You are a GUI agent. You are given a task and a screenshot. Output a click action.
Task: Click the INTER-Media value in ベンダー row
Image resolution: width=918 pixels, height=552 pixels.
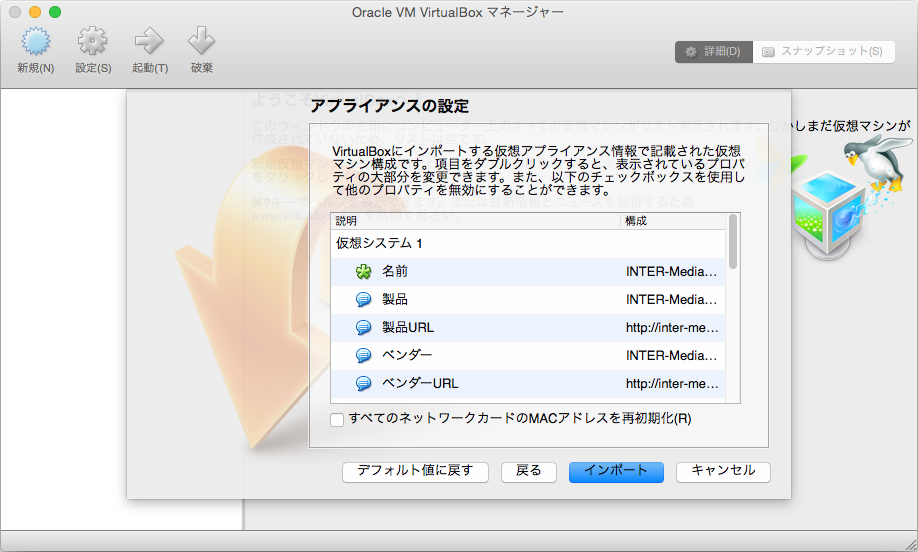[x=672, y=355]
